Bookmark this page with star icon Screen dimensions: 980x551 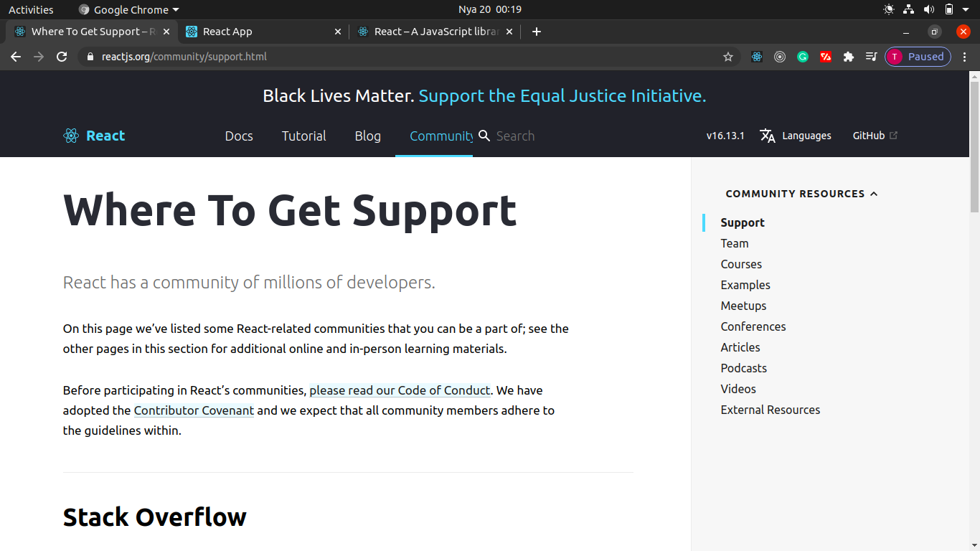click(x=728, y=57)
